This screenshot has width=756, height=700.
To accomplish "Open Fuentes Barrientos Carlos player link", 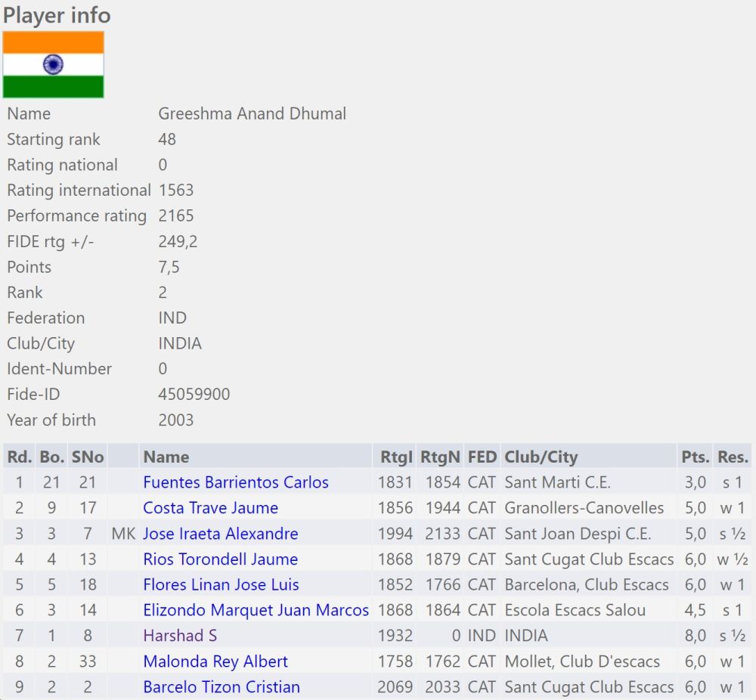I will 236,482.
